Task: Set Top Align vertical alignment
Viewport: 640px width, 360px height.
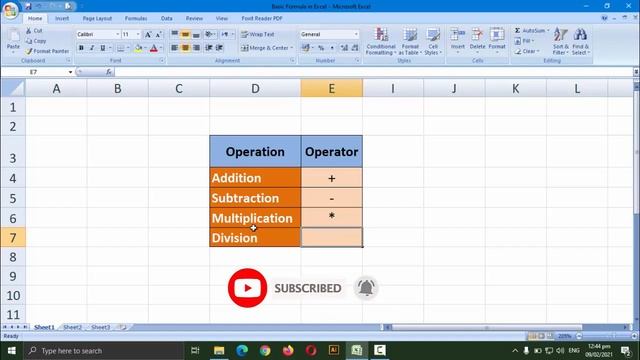Action: (174, 35)
